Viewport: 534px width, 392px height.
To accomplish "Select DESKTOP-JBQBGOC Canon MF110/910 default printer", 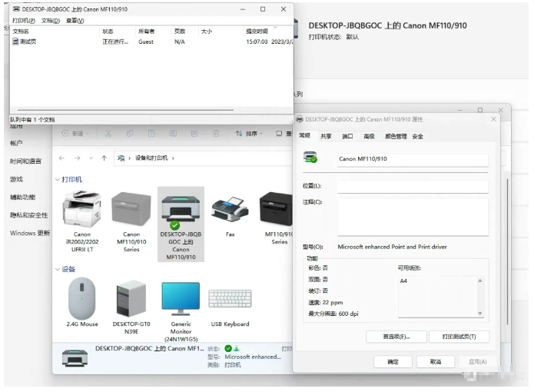I will pos(181,224).
